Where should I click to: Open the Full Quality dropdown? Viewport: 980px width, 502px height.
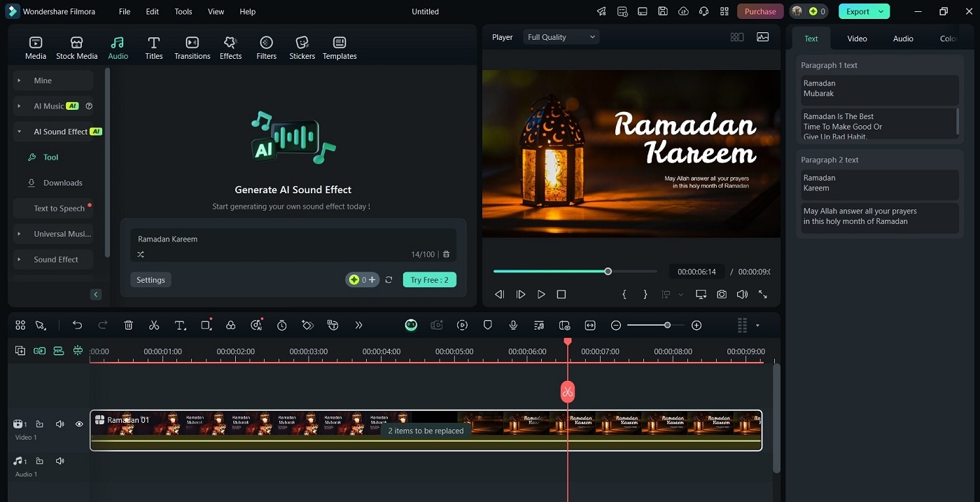[x=561, y=37]
